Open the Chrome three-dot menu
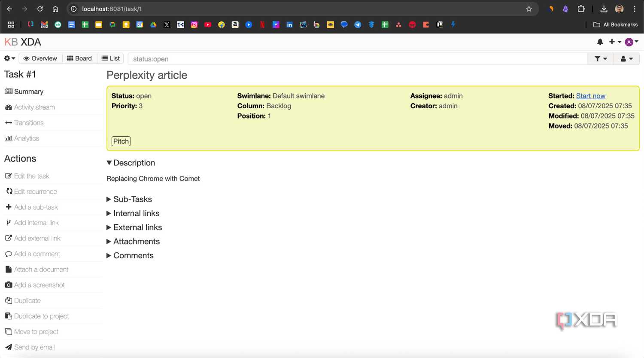This screenshot has width=644, height=358. [635, 9]
